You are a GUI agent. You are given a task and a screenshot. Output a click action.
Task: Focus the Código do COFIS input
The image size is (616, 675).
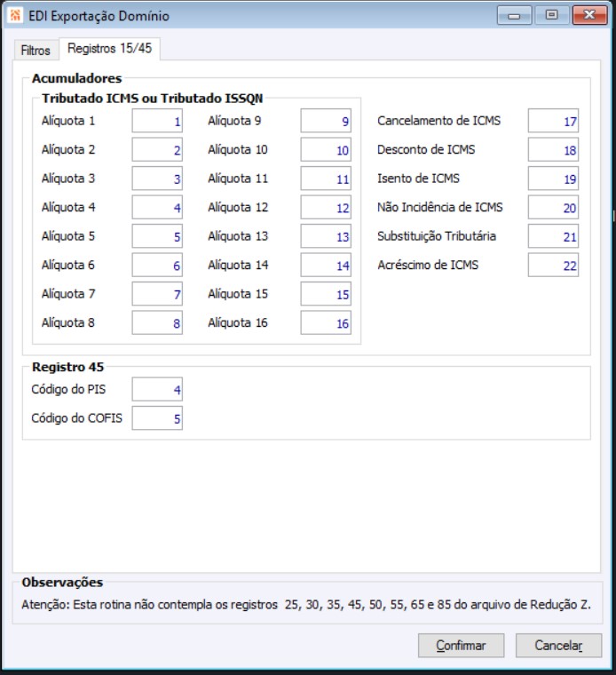[157, 418]
